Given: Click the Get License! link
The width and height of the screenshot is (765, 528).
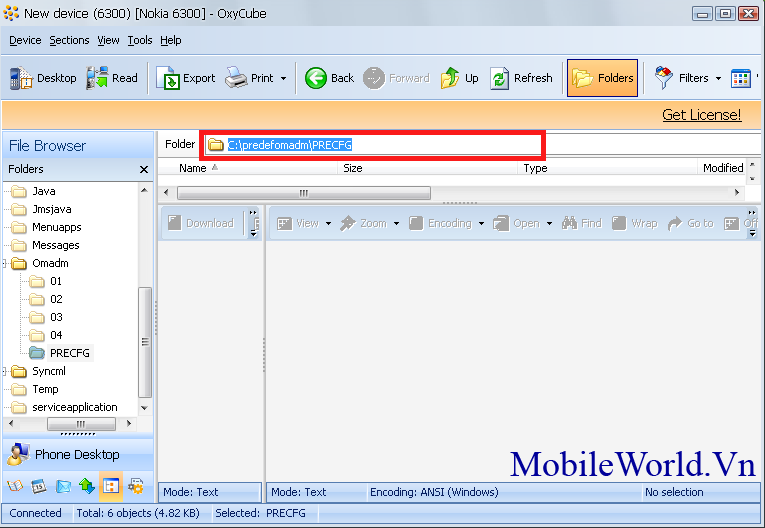Looking at the screenshot, I should pos(701,115).
